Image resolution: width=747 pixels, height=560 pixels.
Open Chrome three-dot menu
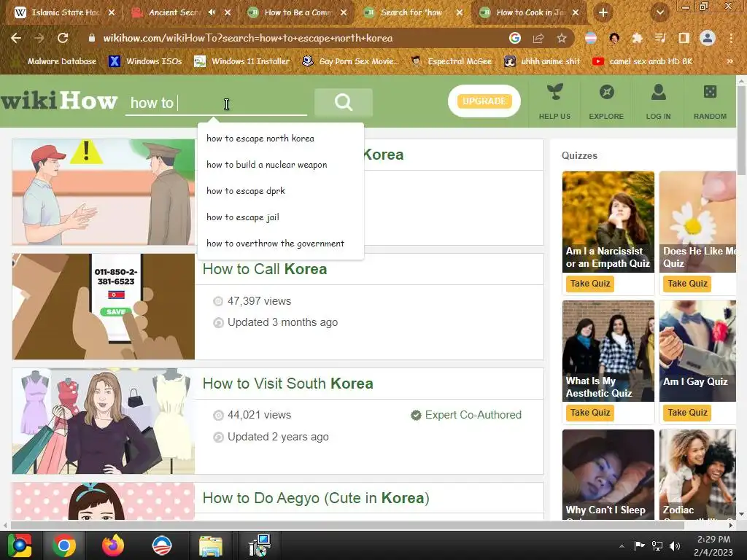pos(731,38)
